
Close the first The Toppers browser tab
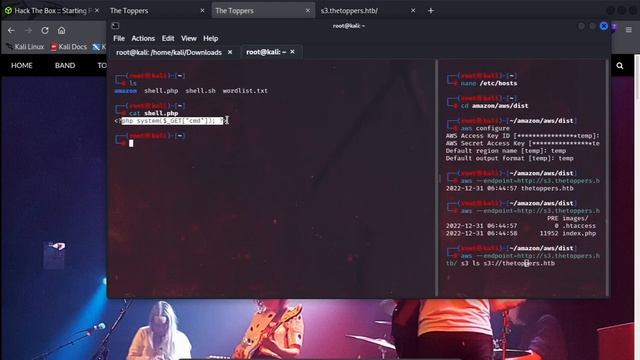(x=202, y=11)
